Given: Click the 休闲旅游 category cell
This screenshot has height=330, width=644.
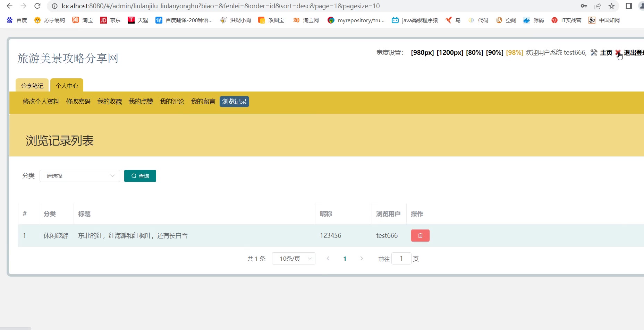Looking at the screenshot, I should coord(56,236).
